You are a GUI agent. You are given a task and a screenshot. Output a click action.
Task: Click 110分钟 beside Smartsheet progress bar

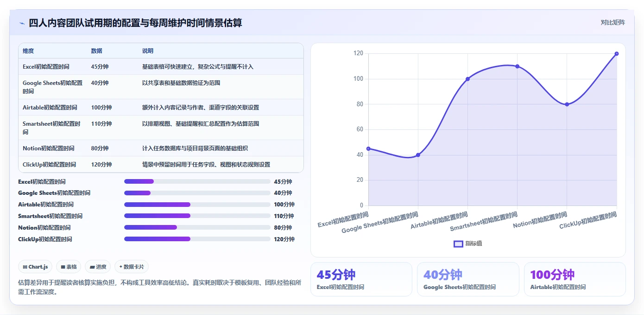click(284, 216)
